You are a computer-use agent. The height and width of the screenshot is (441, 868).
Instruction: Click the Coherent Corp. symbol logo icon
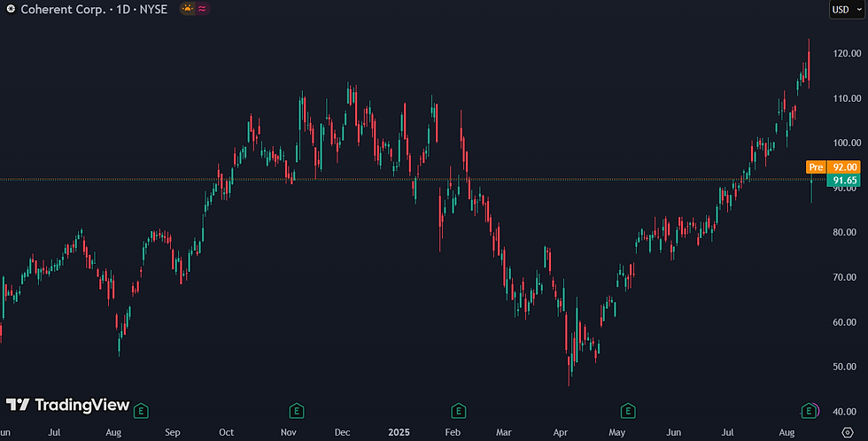point(11,9)
